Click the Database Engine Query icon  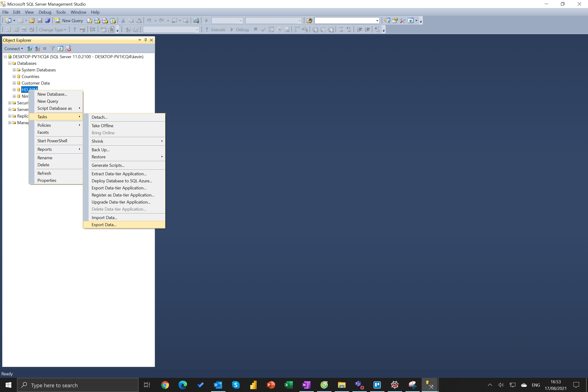(x=89, y=20)
